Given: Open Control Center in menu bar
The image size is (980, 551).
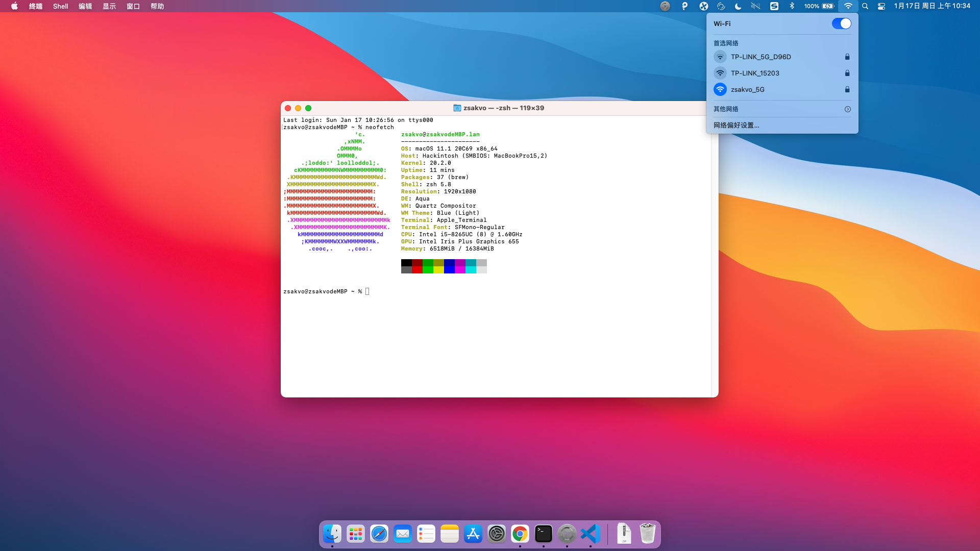Looking at the screenshot, I should point(881,6).
